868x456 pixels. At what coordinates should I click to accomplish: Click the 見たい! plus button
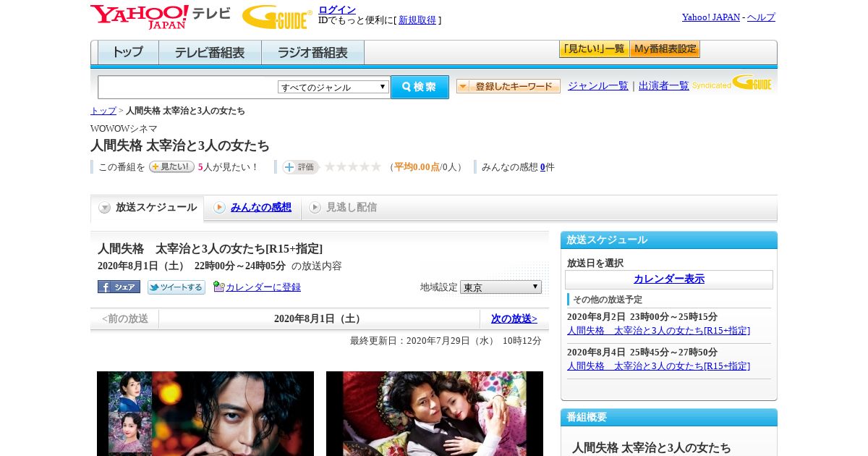[x=171, y=166]
